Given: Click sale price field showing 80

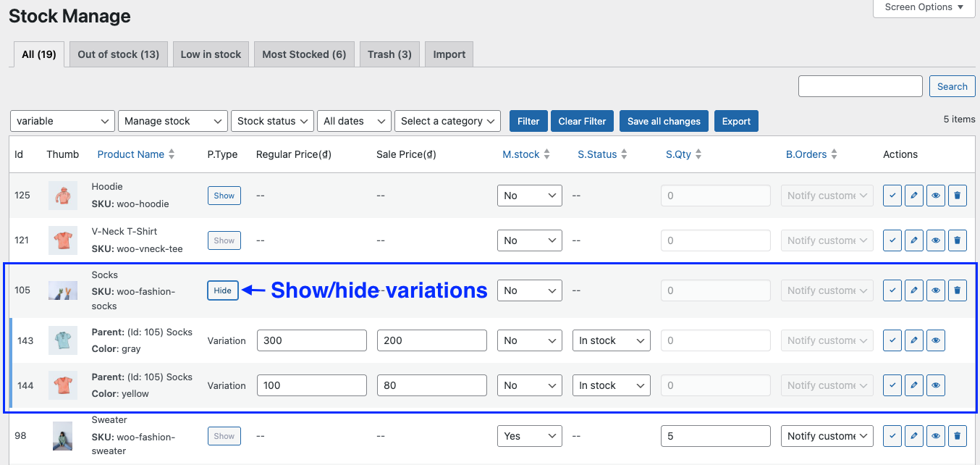Looking at the screenshot, I should [x=432, y=385].
